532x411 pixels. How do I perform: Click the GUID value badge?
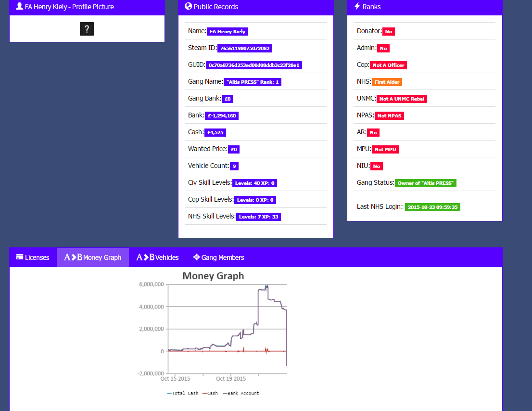click(254, 65)
